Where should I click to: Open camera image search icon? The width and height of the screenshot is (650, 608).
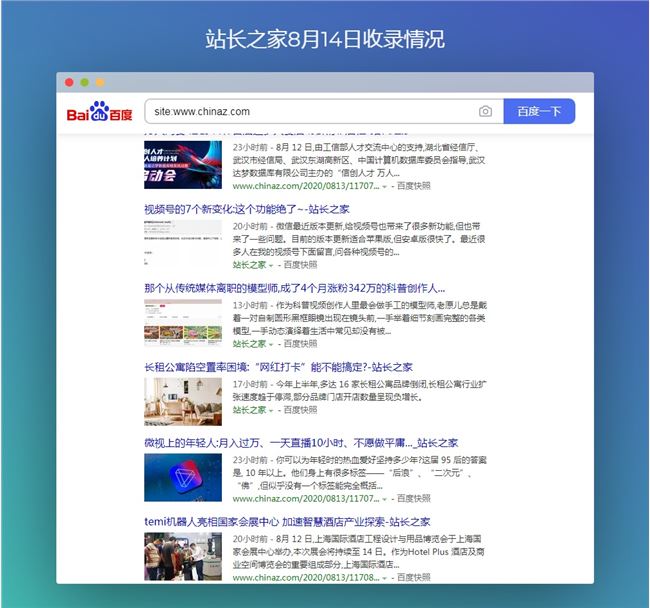(x=485, y=112)
